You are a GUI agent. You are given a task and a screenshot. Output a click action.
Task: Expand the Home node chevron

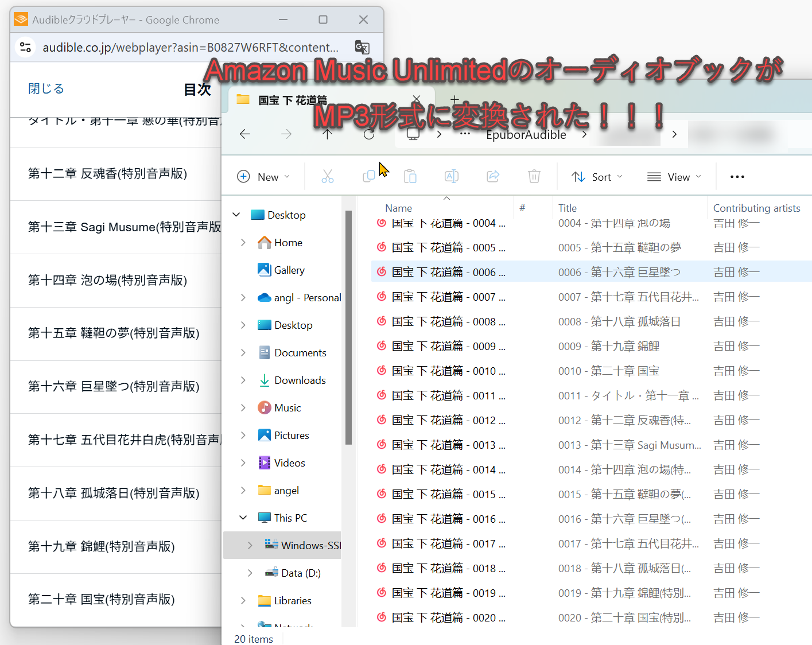click(x=243, y=243)
